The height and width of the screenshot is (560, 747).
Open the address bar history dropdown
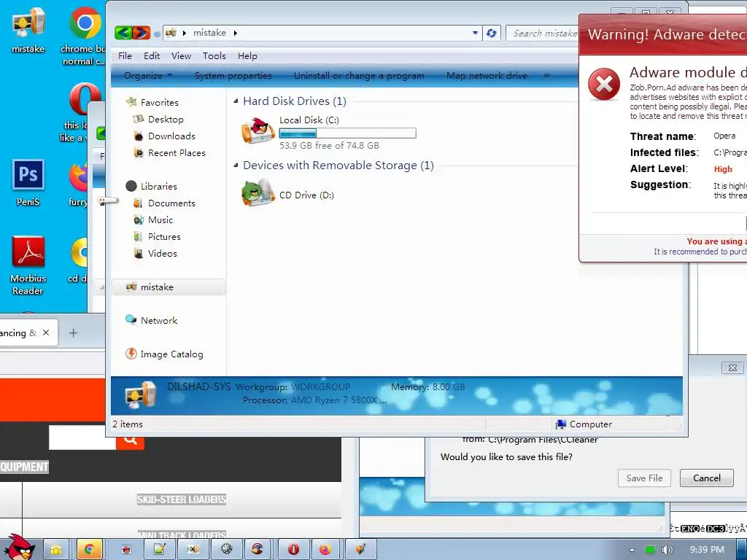[x=475, y=33]
